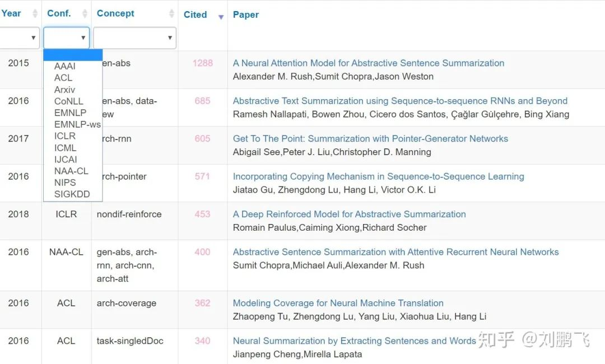Click the Conf. column sort arrows

(85, 14)
